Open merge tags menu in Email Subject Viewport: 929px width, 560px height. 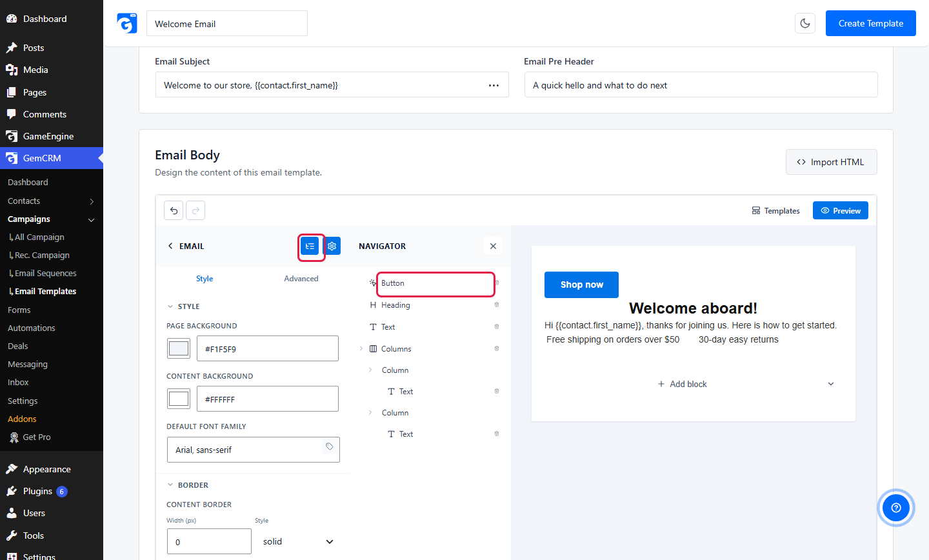(494, 85)
